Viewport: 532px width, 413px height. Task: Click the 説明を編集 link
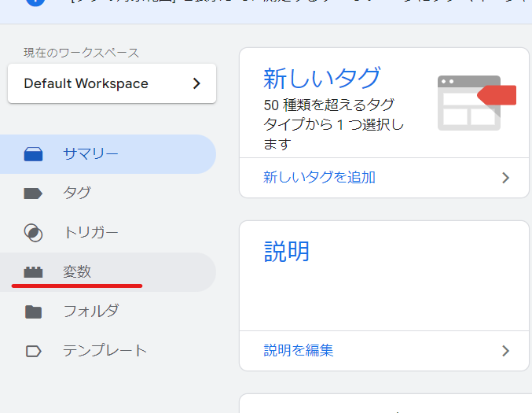299,351
